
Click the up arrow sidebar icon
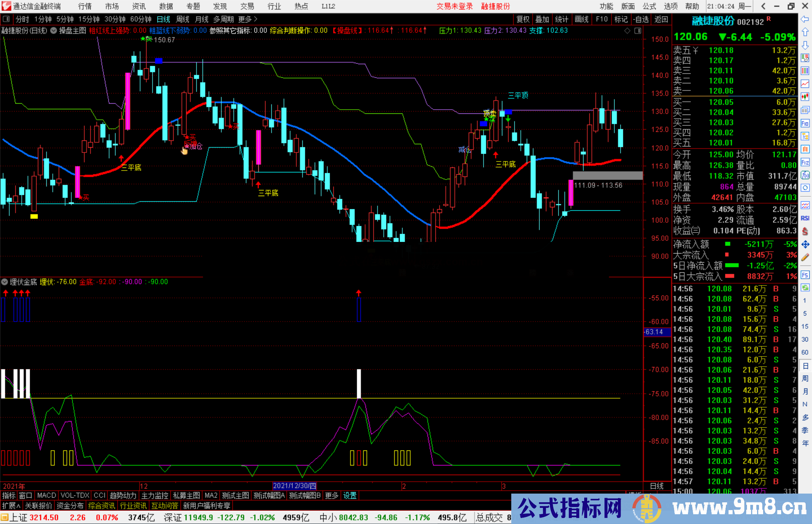(x=805, y=32)
